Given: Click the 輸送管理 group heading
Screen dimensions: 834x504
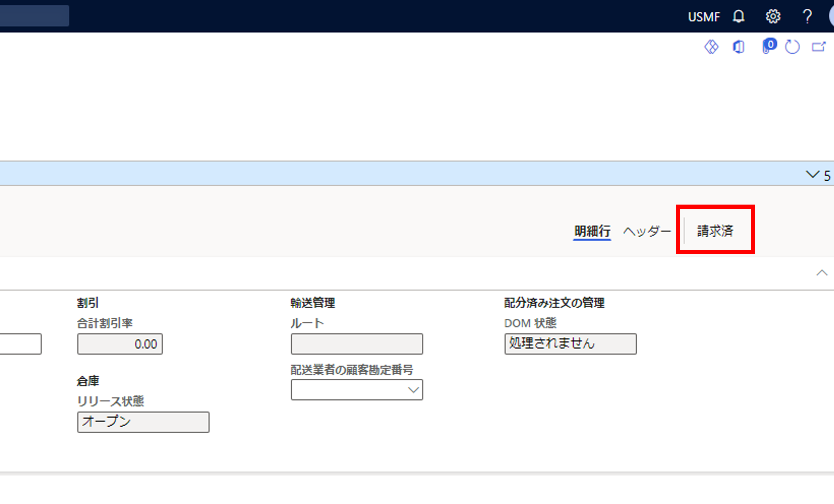Looking at the screenshot, I should pyautogui.click(x=313, y=303).
